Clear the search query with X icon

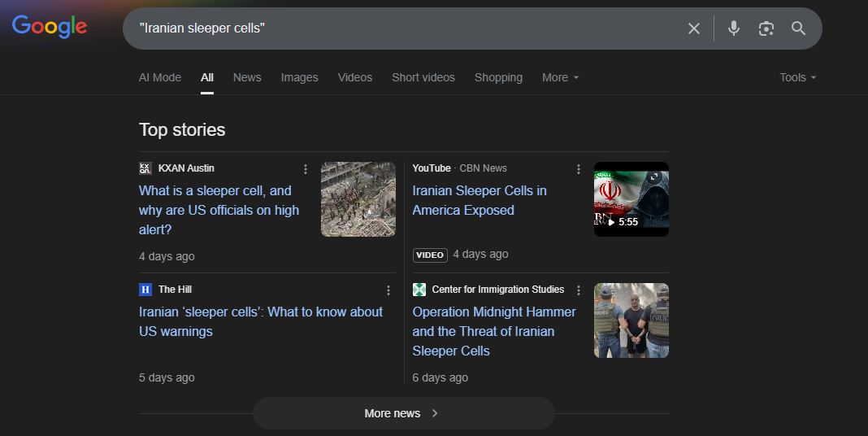tap(693, 28)
